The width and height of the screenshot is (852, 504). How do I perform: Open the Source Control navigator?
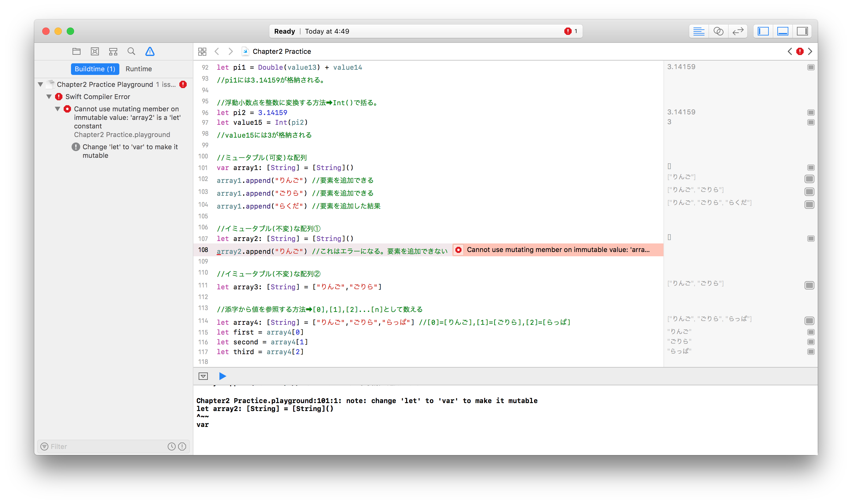95,51
